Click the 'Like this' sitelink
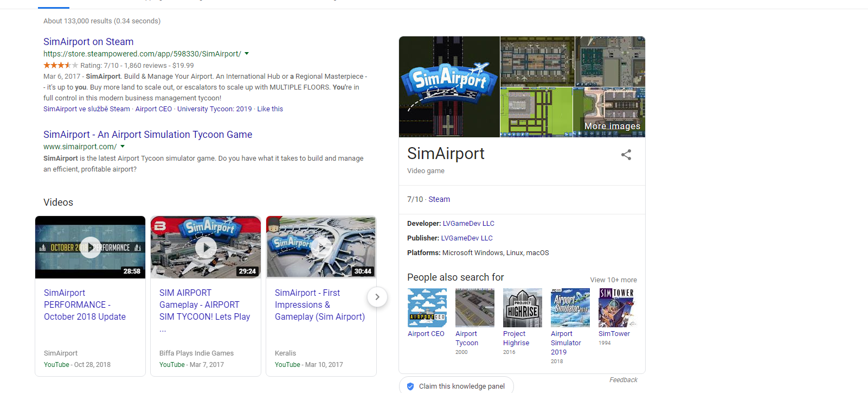Image resolution: width=868 pixels, height=393 pixels. (270, 109)
